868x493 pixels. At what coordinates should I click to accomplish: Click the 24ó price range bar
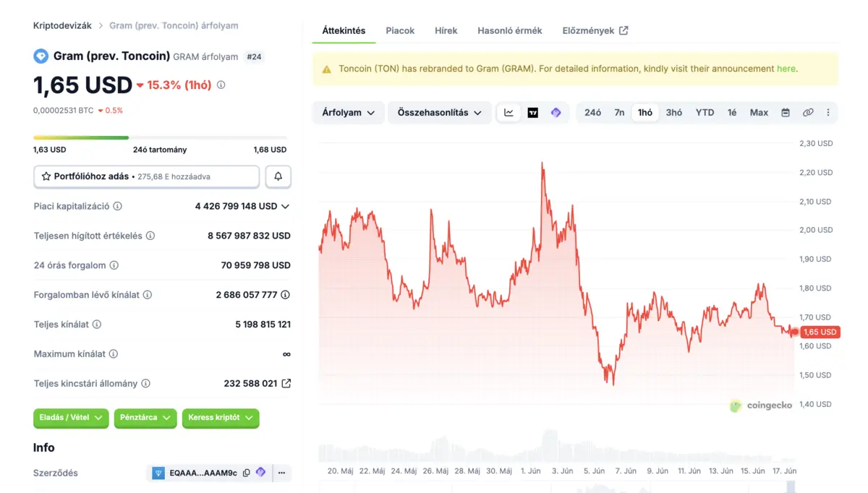pos(160,137)
